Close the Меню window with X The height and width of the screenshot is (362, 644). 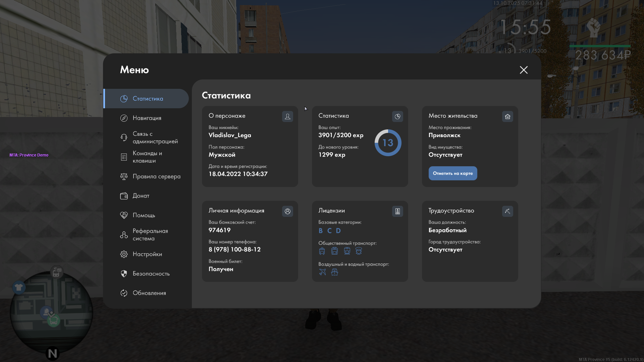[524, 70]
